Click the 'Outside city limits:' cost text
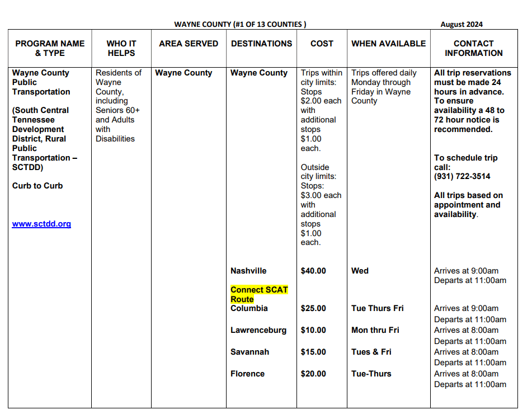 (318, 172)
